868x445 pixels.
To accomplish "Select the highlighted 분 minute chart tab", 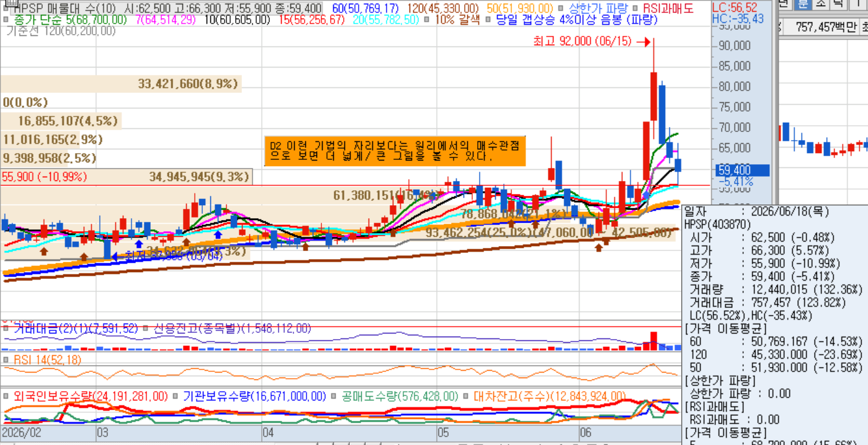I will pos(803,4).
